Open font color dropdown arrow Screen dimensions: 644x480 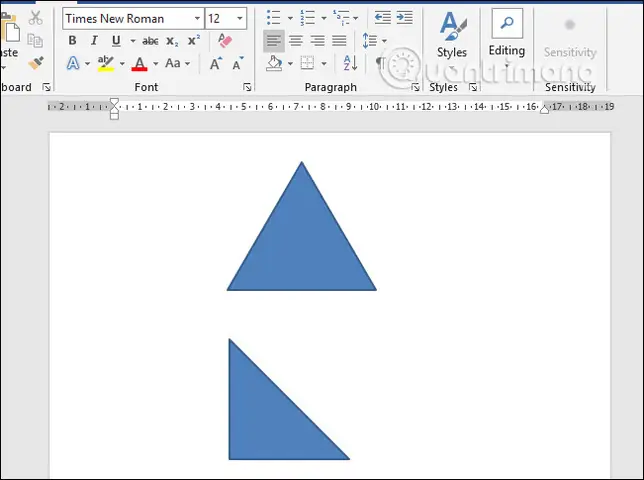coord(156,64)
